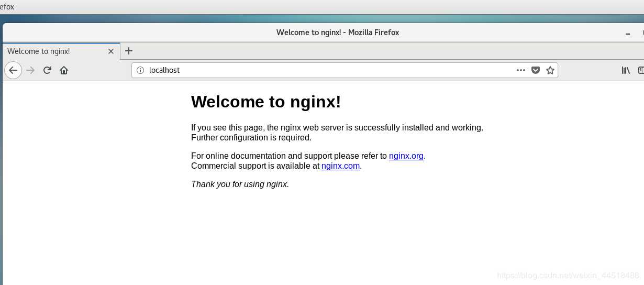Show site information for localhost
Viewport: 644px width, 285px height.
[x=140, y=70]
